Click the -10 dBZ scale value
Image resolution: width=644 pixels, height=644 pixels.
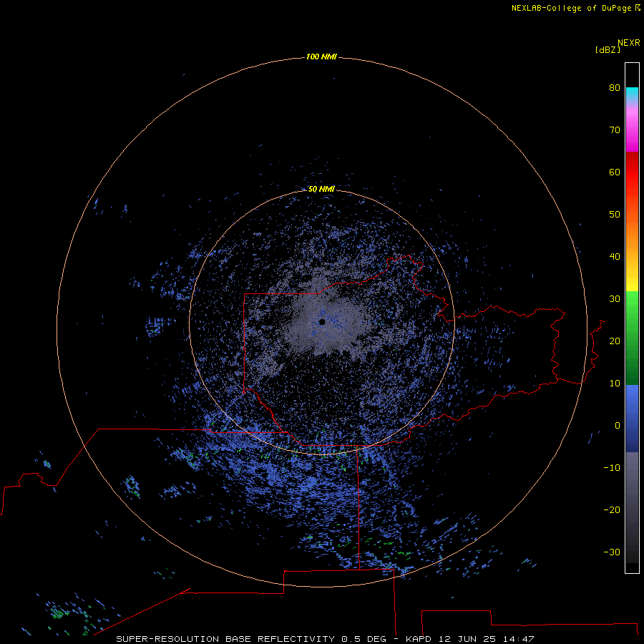[612, 468]
